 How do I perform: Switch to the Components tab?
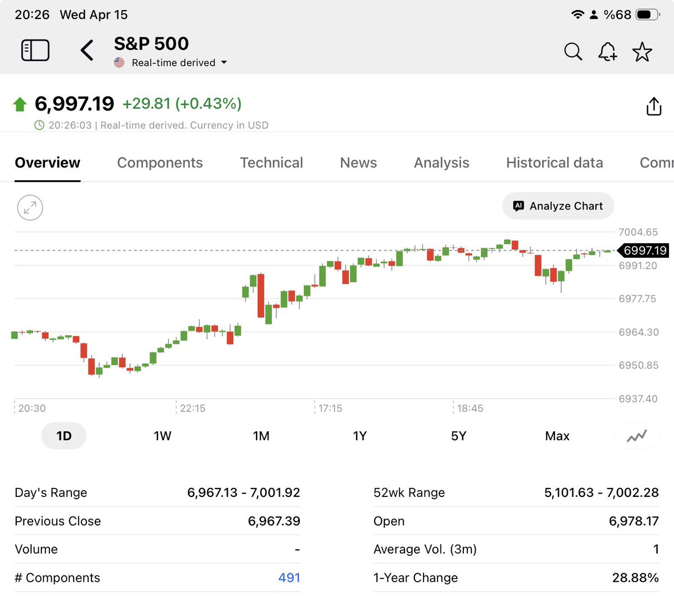[160, 163]
